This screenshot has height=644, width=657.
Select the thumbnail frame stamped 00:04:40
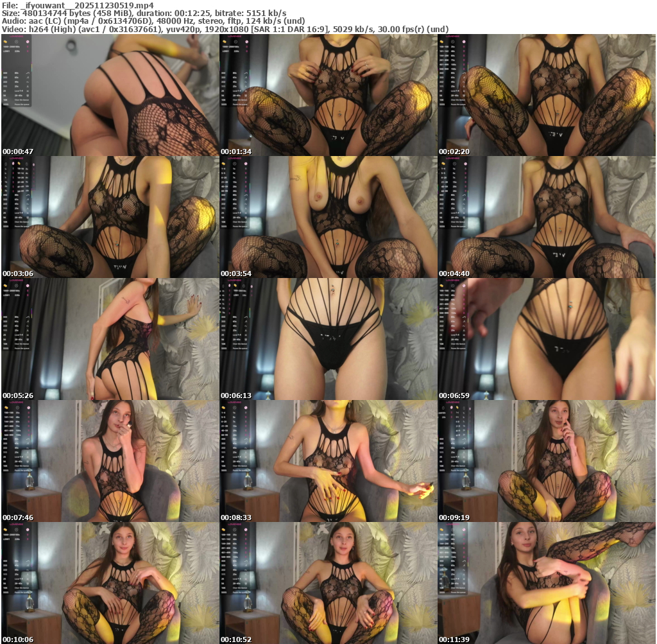pyautogui.click(x=547, y=217)
